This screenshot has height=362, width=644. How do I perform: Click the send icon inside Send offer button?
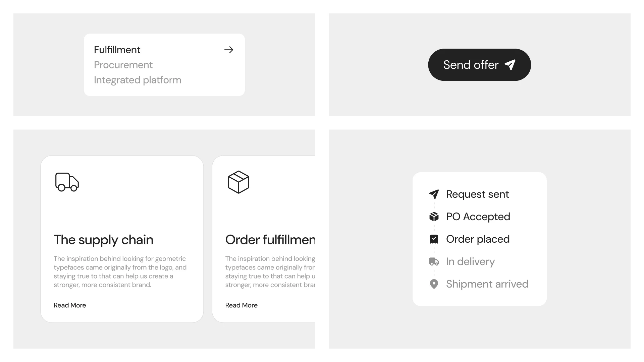pos(510,65)
